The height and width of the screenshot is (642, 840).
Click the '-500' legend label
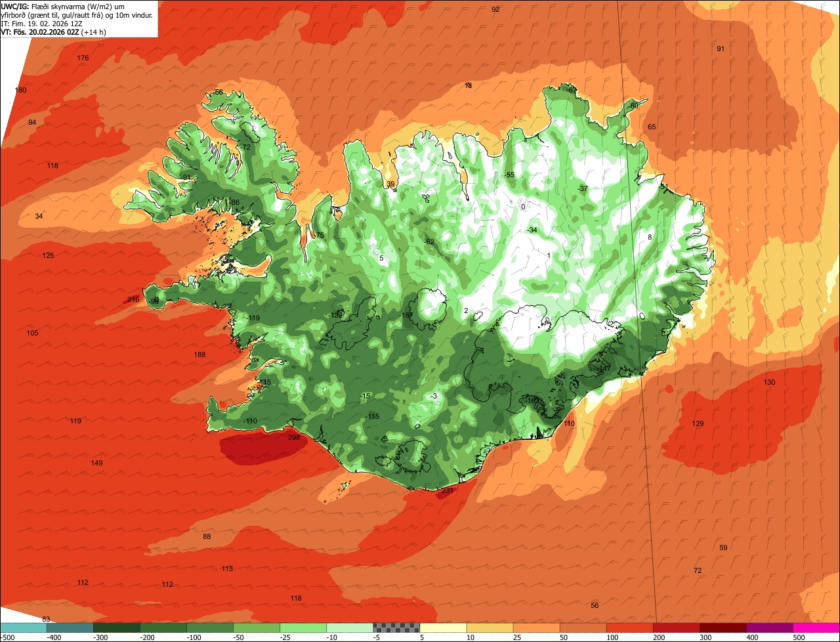click(8, 637)
